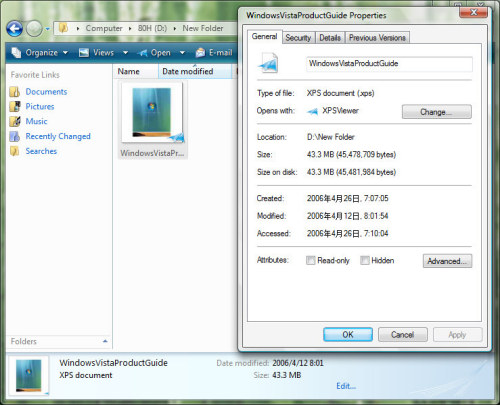The height and width of the screenshot is (405, 500).
Task: Open recent pages dropdown beside Forward button
Action: (x=47, y=29)
